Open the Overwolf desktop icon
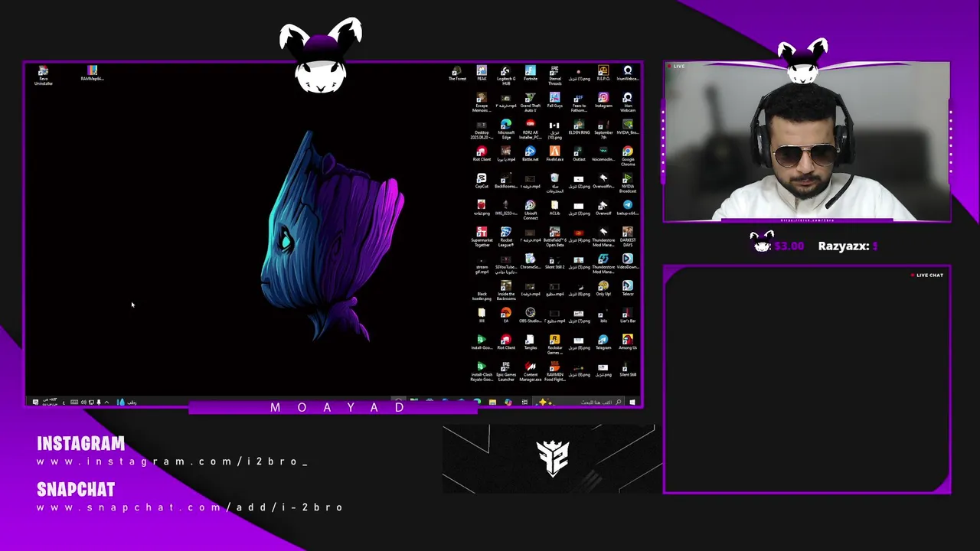 [603, 207]
